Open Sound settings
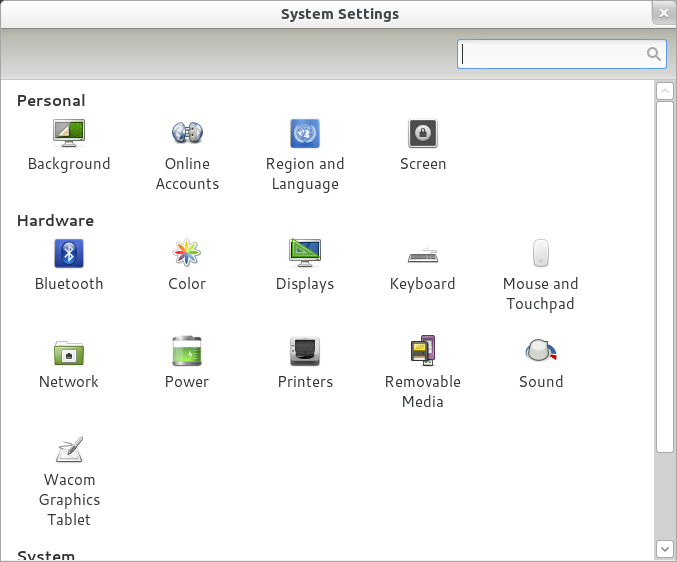The image size is (677, 562). click(541, 363)
